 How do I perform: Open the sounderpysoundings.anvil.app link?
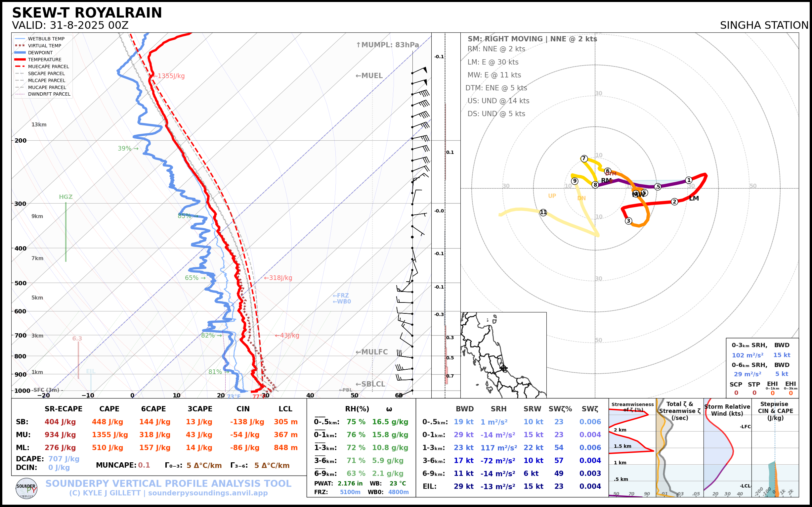(x=207, y=493)
